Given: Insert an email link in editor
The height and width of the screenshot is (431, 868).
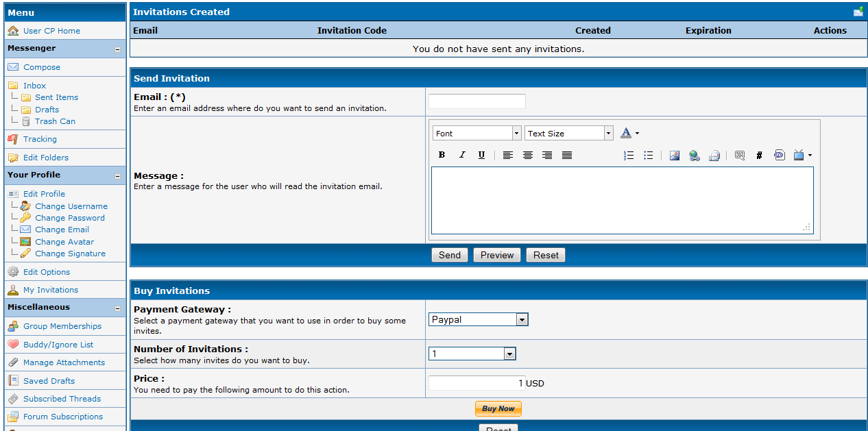Looking at the screenshot, I should pos(714,156).
